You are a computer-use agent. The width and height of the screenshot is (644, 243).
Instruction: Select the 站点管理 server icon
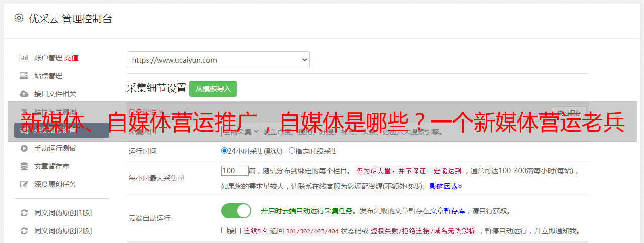coord(24,76)
